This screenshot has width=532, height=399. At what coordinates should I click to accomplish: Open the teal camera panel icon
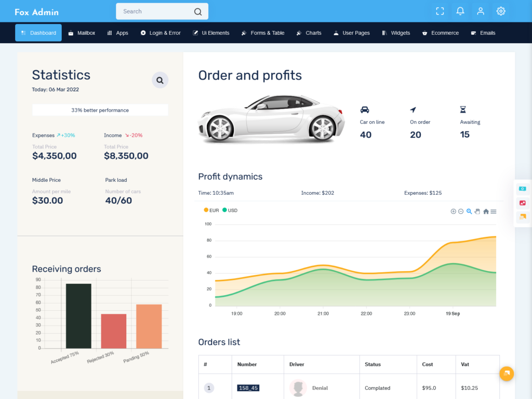pyautogui.click(x=522, y=189)
